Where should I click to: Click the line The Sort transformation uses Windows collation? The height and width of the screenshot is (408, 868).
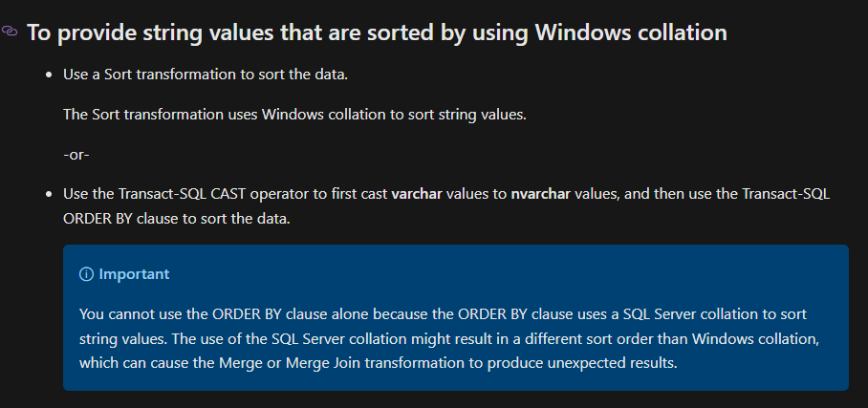pyautogui.click(x=294, y=115)
